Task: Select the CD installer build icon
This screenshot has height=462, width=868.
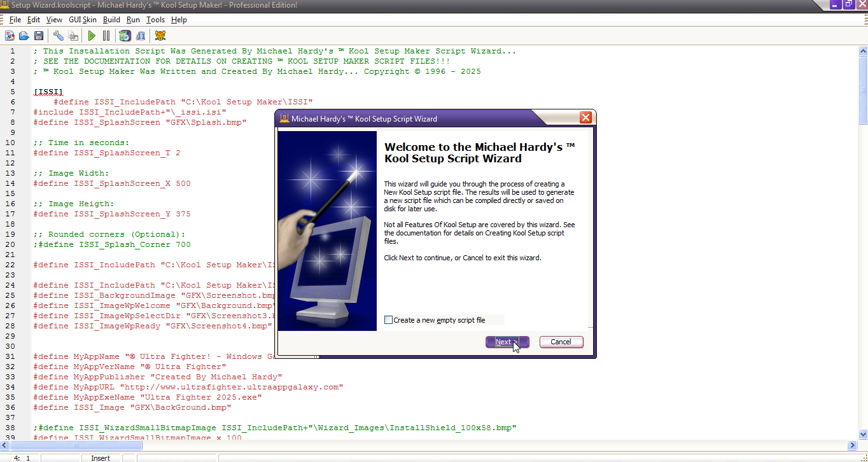Action: tap(125, 36)
